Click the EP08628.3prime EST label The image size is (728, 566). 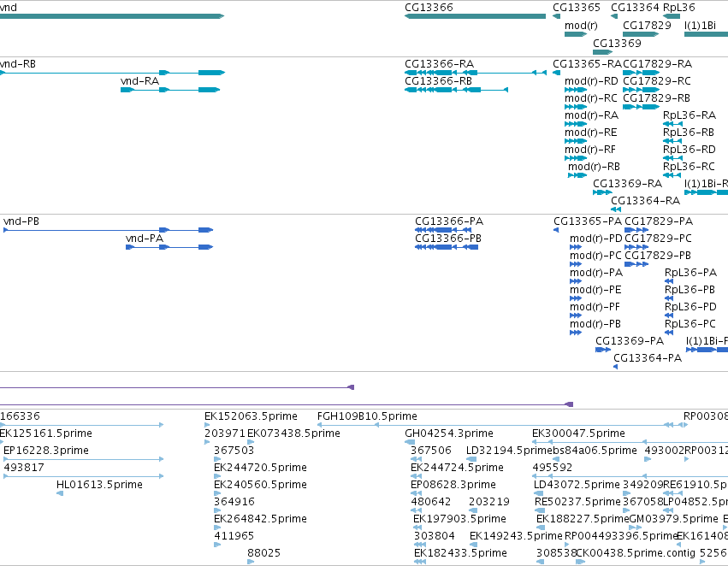[x=453, y=485]
